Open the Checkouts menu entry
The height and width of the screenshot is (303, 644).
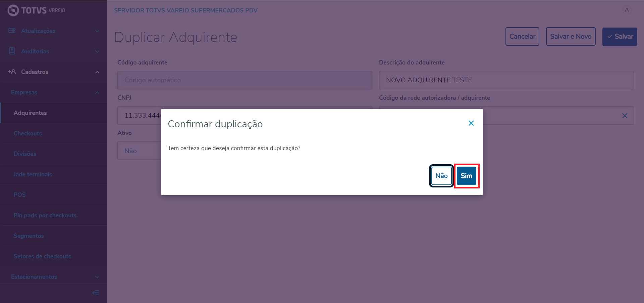(28, 133)
